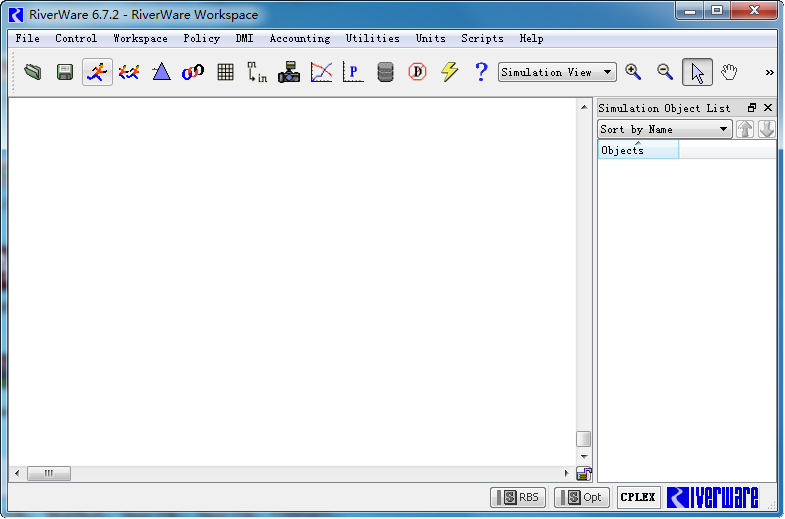Click the 'P' policy axes icon
The height and width of the screenshot is (519, 785).
point(353,72)
